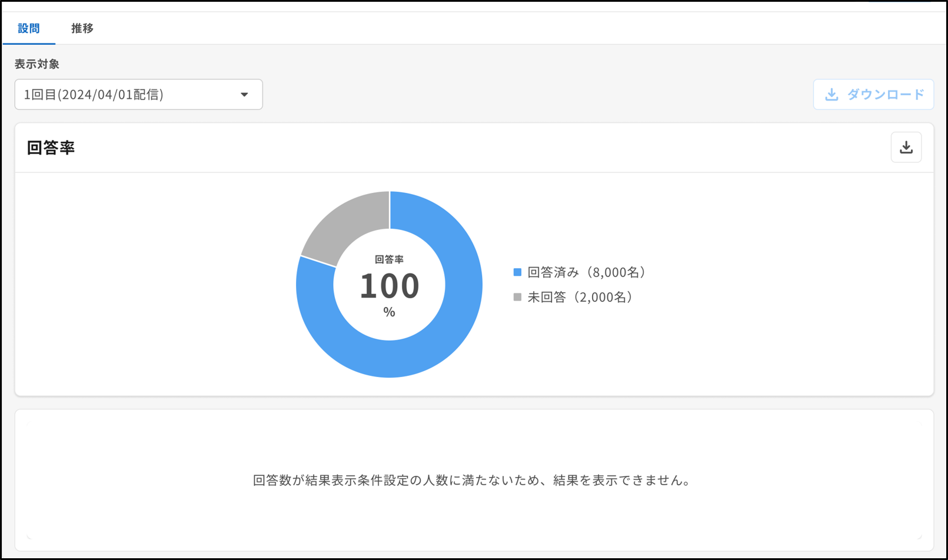
Task: Click the blue square icon next to 回答済み
Action: pyautogui.click(x=517, y=272)
